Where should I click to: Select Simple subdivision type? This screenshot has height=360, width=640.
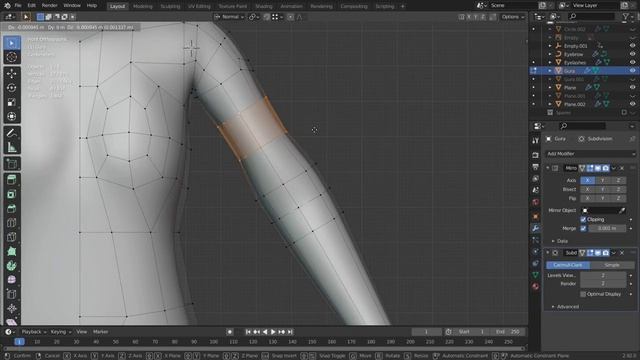(x=612, y=265)
